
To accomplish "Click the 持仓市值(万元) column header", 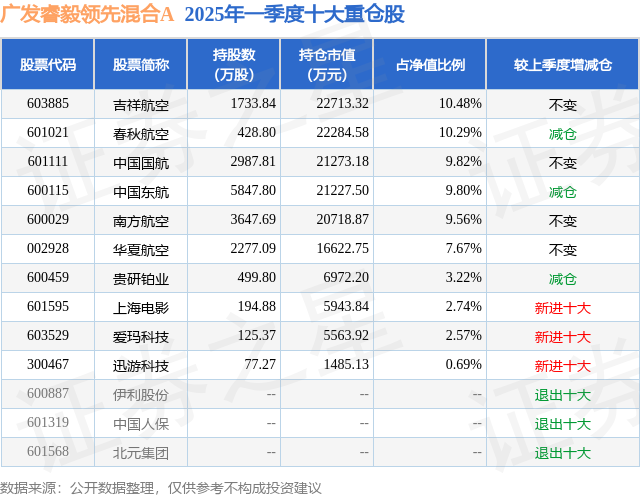I will [x=327, y=64].
